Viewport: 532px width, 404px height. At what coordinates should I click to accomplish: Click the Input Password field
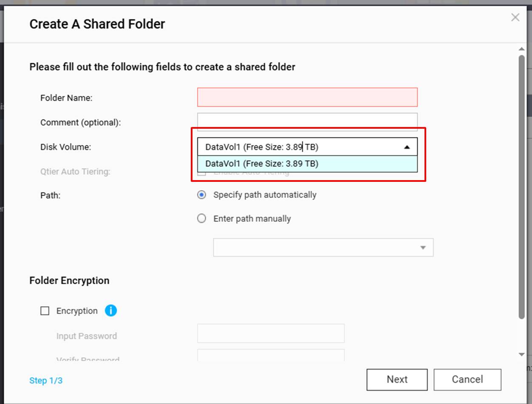pos(271,333)
